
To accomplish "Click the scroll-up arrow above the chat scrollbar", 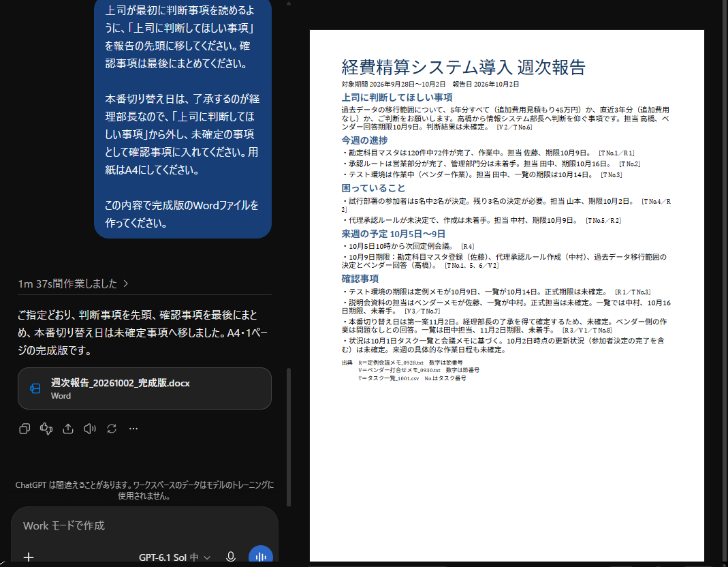I will coord(288,3).
